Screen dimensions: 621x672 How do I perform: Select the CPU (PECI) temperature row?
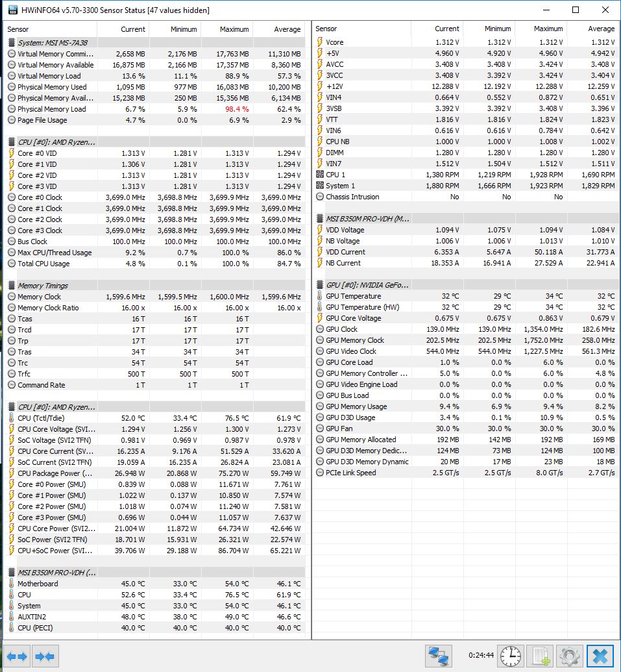[x=156, y=628]
